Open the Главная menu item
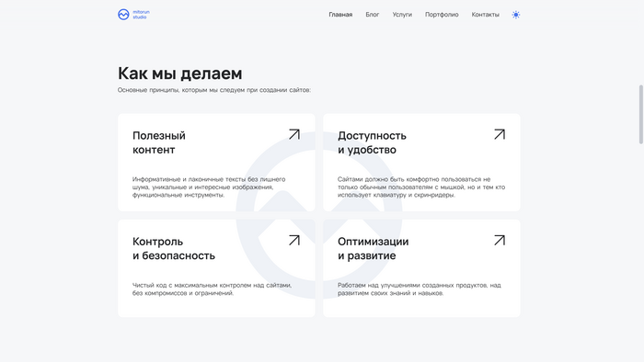Image resolution: width=644 pixels, height=362 pixels. [340, 15]
